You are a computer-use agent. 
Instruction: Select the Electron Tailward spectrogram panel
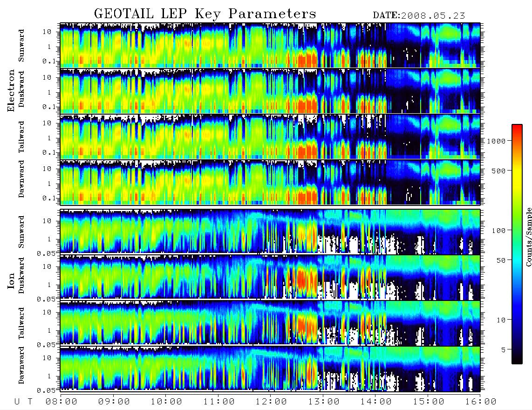[x=270, y=137]
